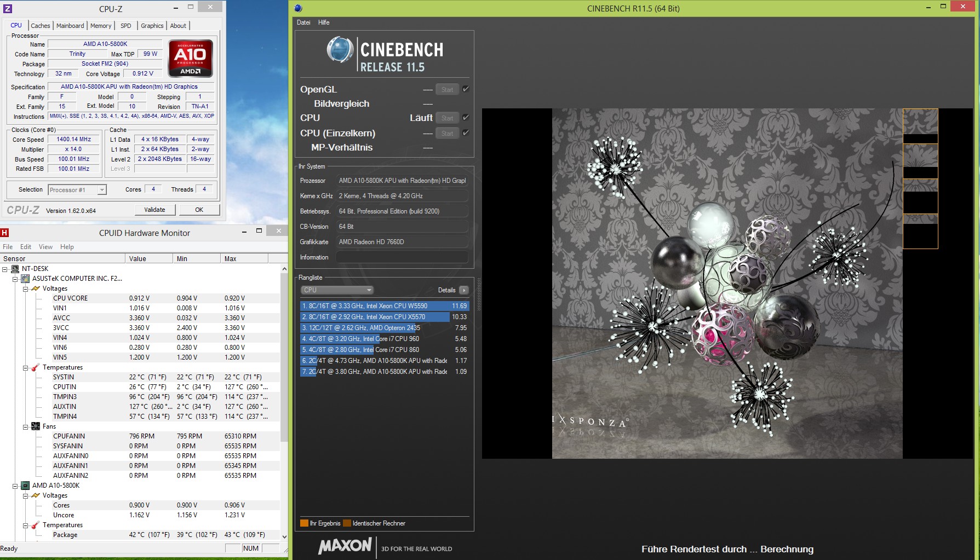The width and height of the screenshot is (980, 560).
Task: Collapse the Fans group
Action: tap(25, 427)
